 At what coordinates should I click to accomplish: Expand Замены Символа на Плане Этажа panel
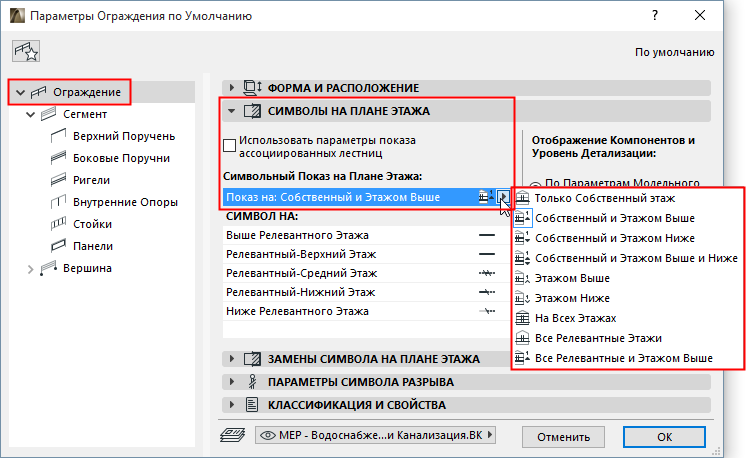tap(231, 359)
